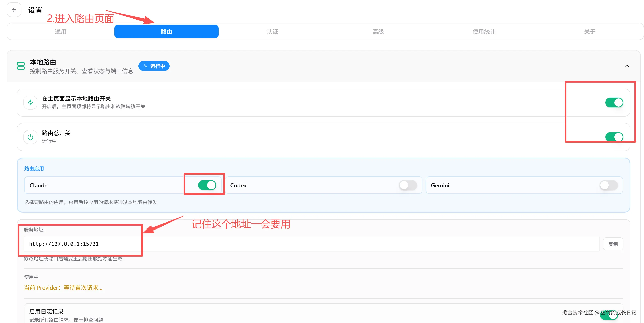Click the 本地路由 section title

43,62
